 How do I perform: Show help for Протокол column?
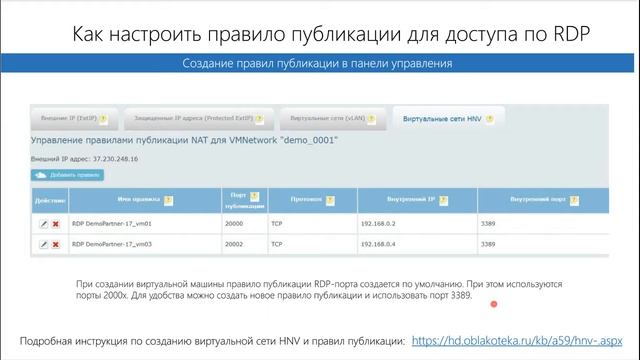(330, 200)
